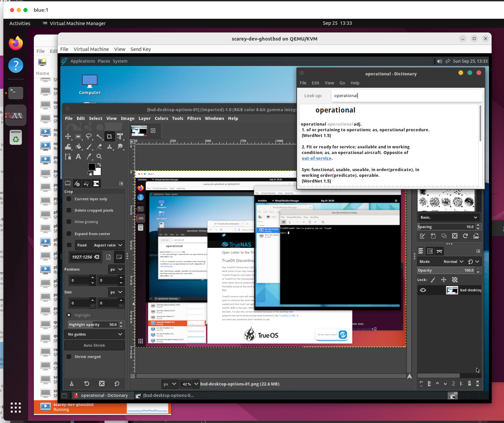This screenshot has height=423, width=504.
Task: Open Send Key menu in VM window
Action: (x=141, y=49)
